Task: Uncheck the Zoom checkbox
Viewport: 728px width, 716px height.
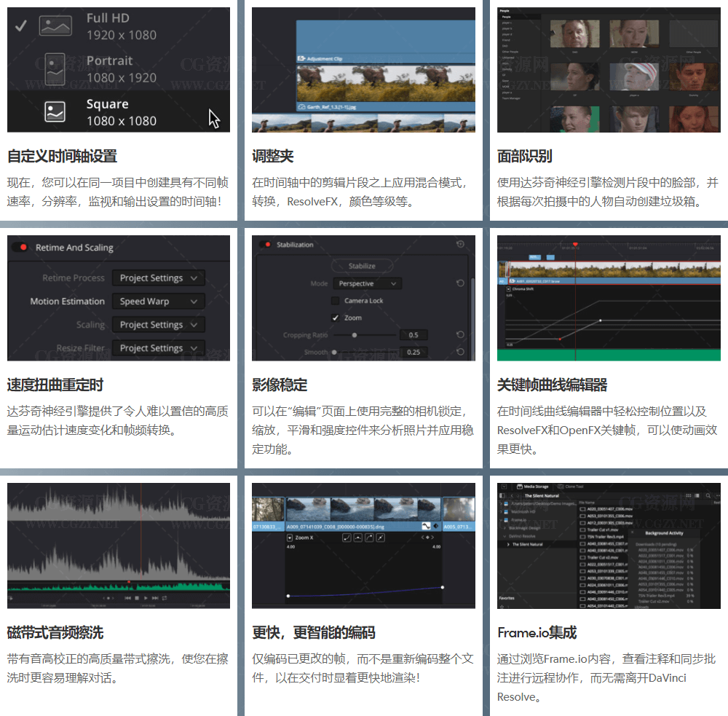Action: [336, 318]
